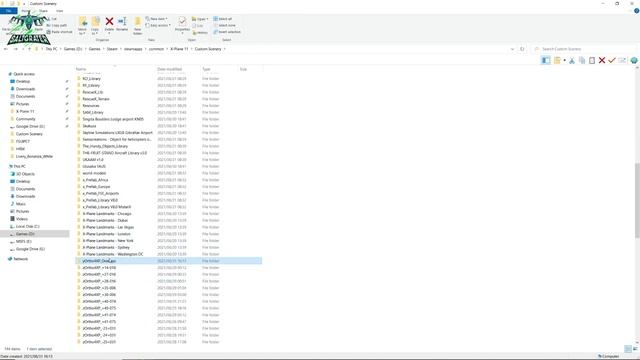Switch to large icons view in status bar

635,349
